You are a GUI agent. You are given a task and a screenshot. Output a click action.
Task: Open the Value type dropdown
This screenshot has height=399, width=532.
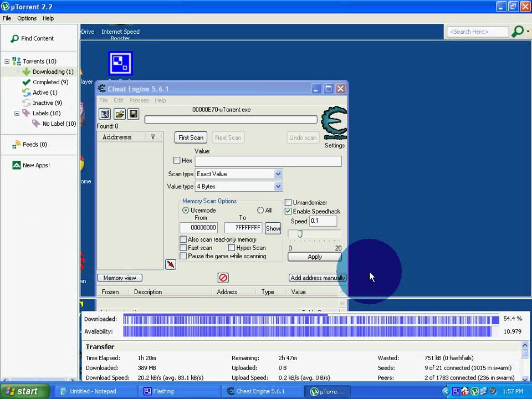pos(238,186)
